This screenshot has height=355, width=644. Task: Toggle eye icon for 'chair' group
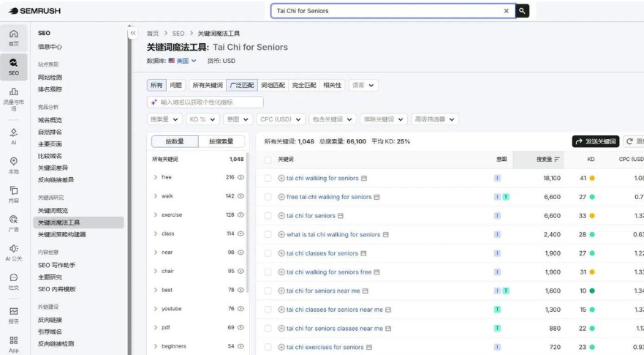pyautogui.click(x=240, y=271)
